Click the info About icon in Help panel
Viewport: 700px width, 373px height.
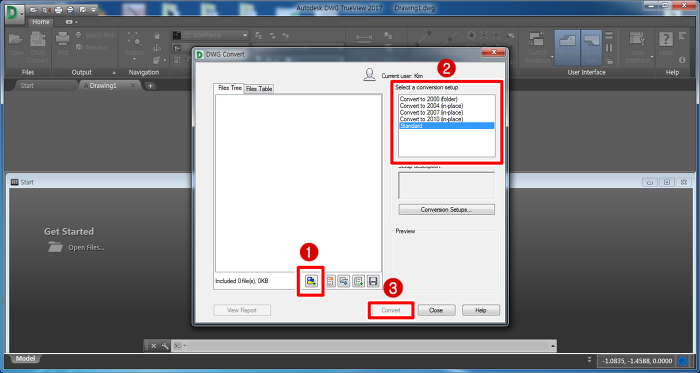(682, 60)
